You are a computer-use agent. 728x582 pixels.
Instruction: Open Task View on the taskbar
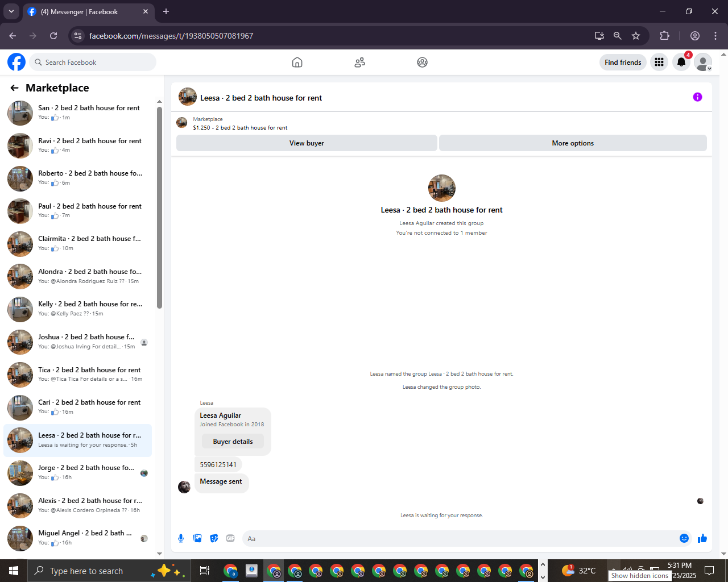point(205,571)
